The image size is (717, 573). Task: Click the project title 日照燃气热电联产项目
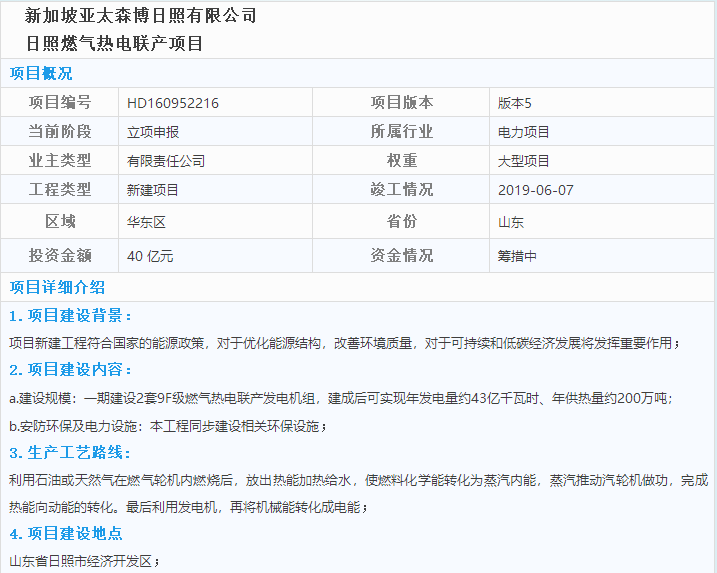(114, 44)
